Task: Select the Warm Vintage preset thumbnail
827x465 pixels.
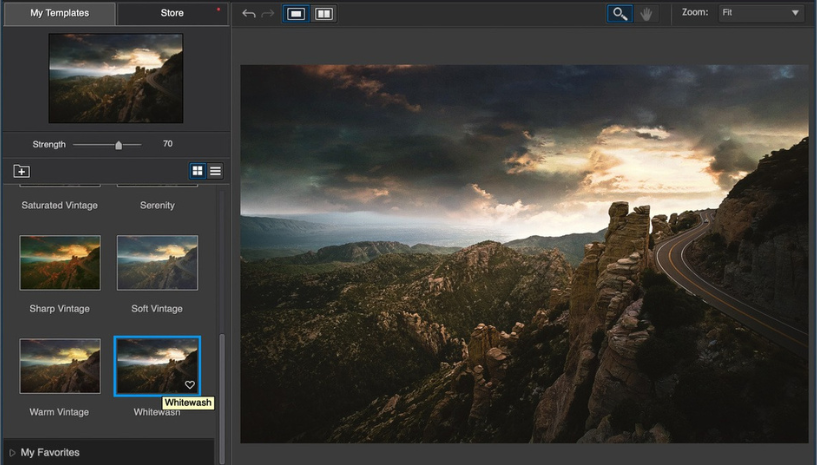Action: coord(60,366)
